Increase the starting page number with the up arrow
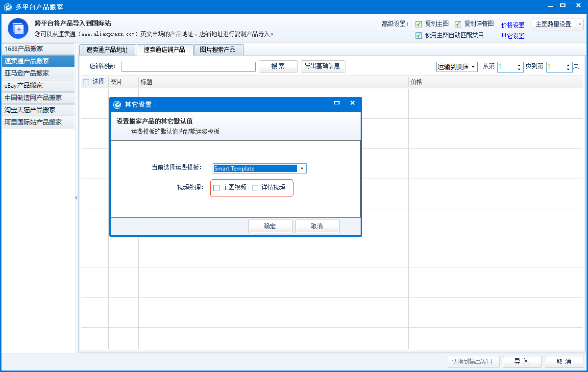 coord(520,64)
